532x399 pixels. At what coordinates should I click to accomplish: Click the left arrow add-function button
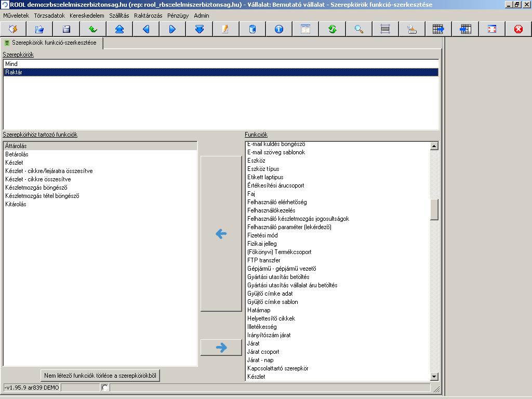[221, 233]
